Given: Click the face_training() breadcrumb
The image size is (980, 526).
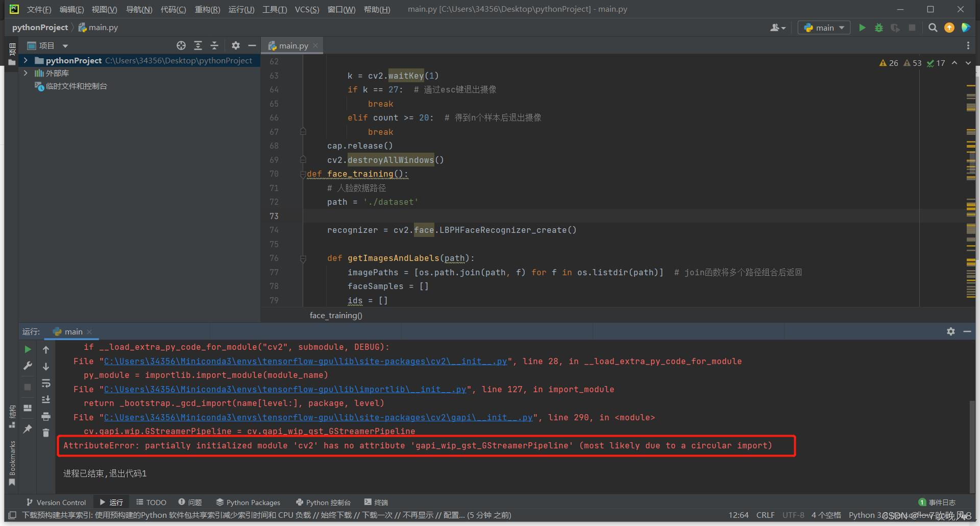Looking at the screenshot, I should [x=336, y=315].
